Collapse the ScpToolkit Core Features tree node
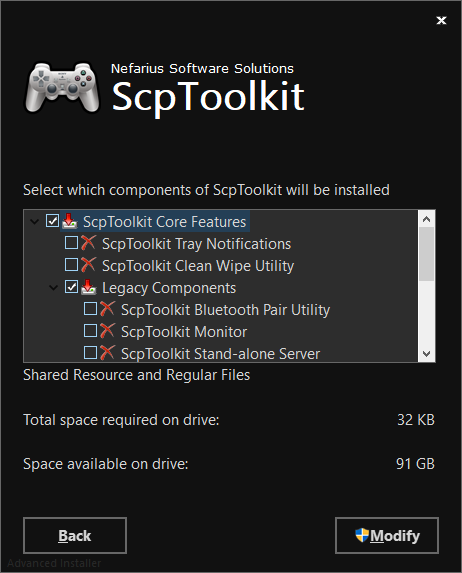 (x=35, y=221)
